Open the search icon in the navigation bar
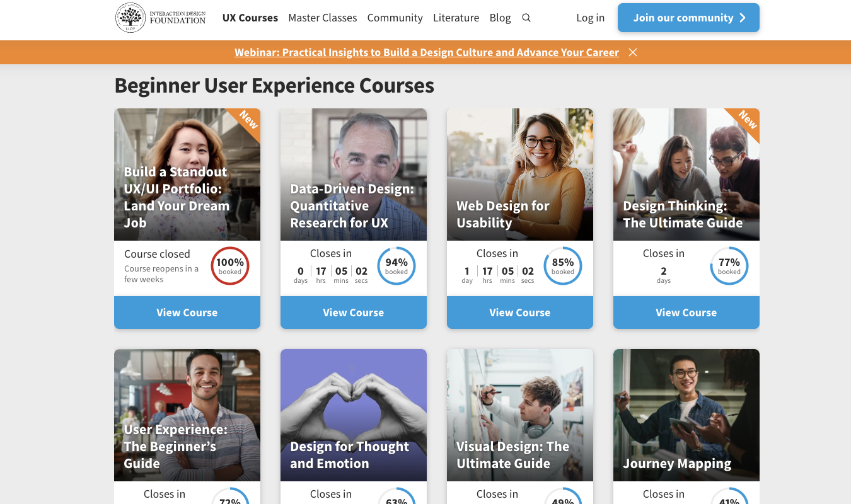This screenshot has height=504, width=851. click(x=526, y=18)
